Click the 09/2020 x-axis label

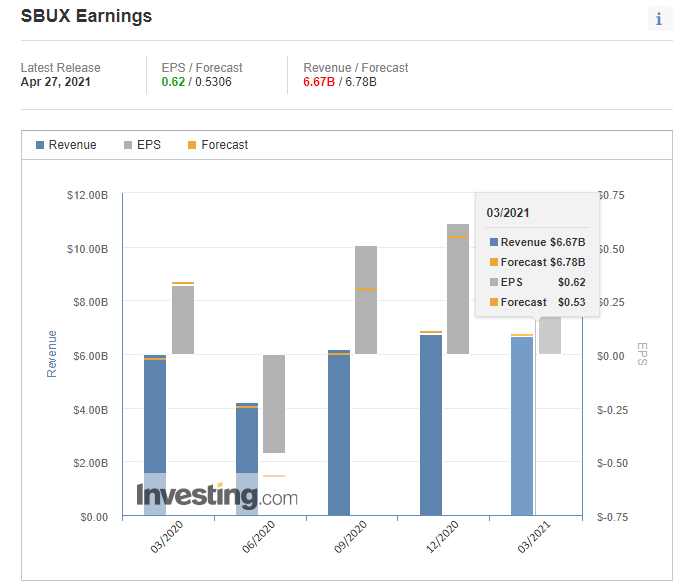click(351, 537)
